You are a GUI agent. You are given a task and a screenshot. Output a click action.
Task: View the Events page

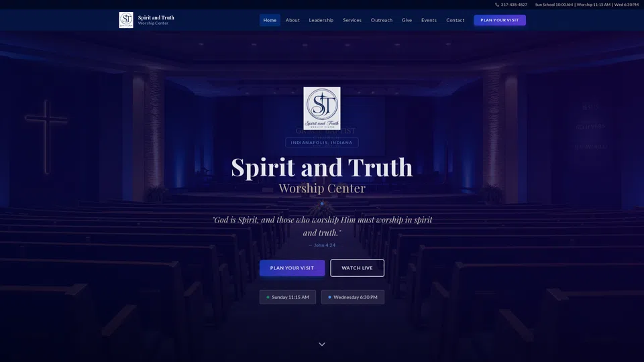click(x=429, y=20)
